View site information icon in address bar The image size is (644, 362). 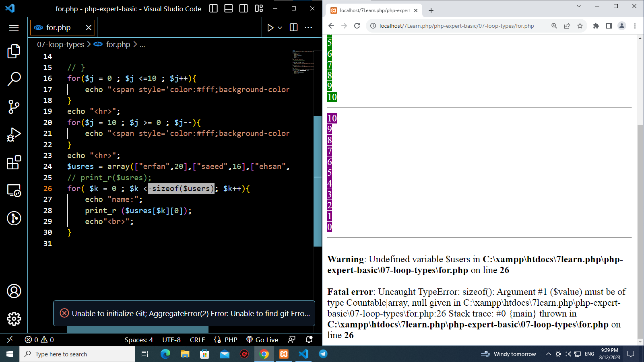[x=373, y=26]
